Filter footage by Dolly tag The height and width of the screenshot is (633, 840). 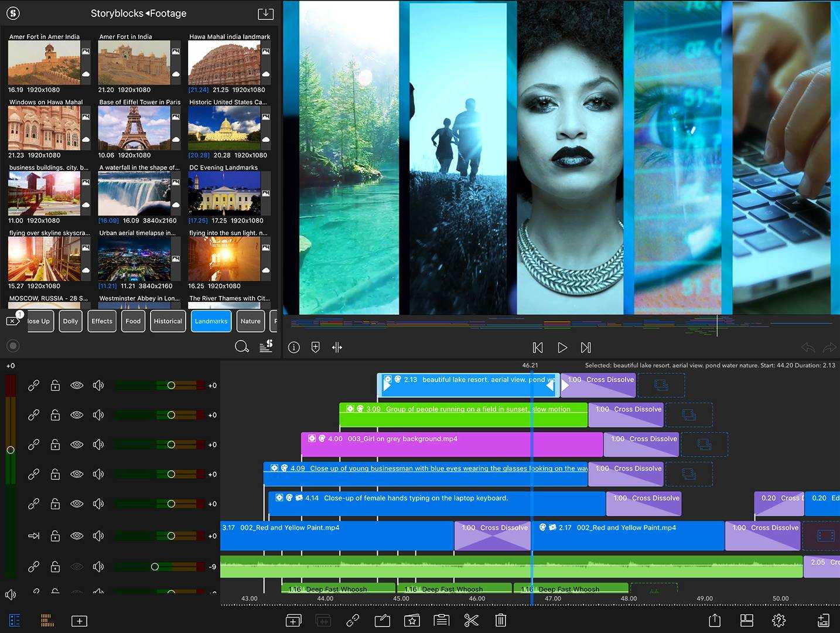coord(70,321)
